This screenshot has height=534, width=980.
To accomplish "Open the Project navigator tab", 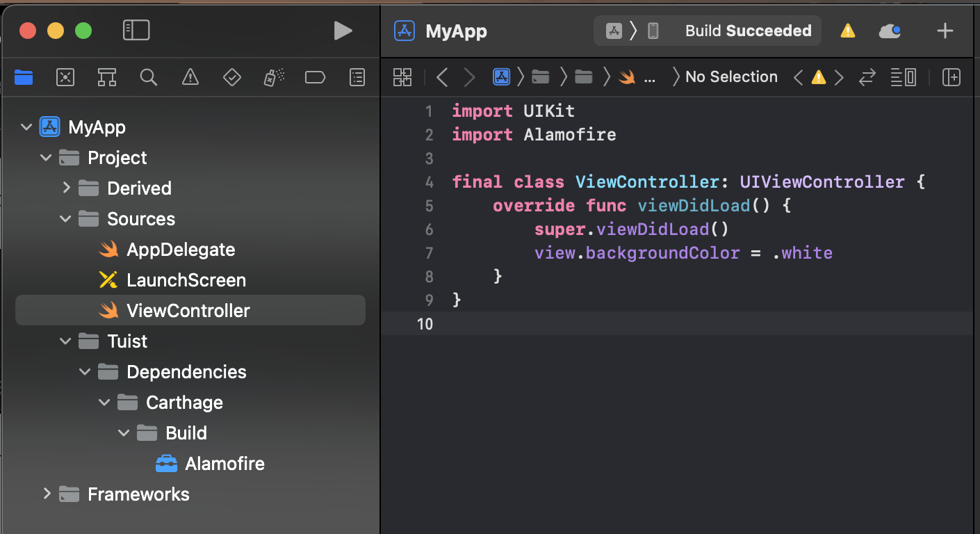I will pos(24,77).
